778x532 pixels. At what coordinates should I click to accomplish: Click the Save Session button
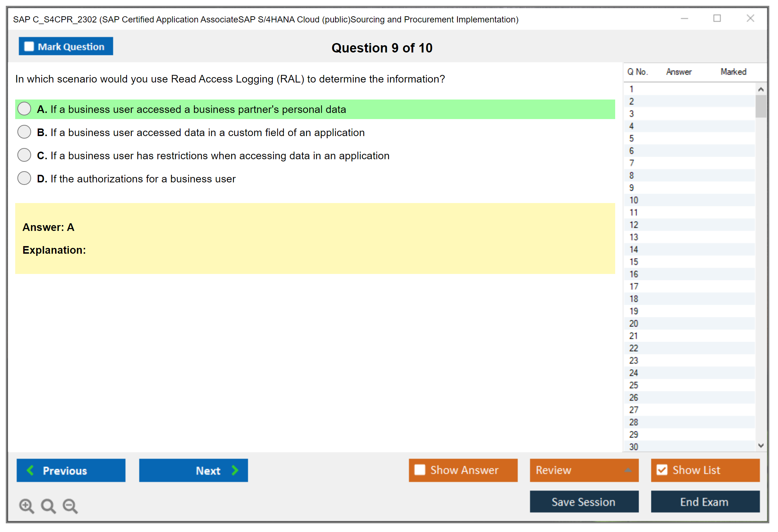tap(584, 502)
